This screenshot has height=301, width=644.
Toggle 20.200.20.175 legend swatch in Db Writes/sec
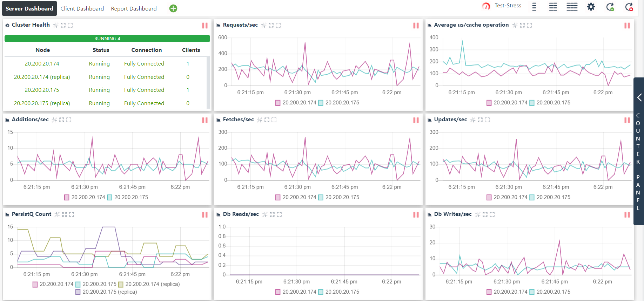click(532, 292)
